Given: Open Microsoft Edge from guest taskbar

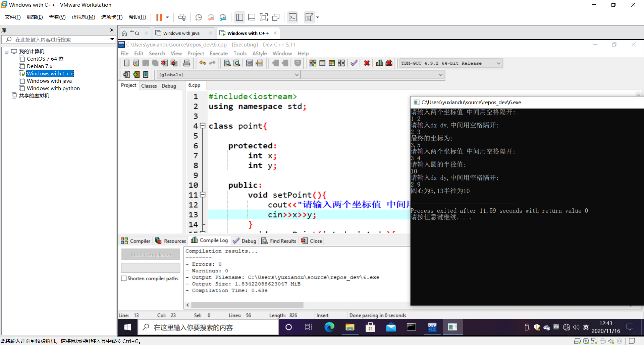Looking at the screenshot, I should 329,327.
